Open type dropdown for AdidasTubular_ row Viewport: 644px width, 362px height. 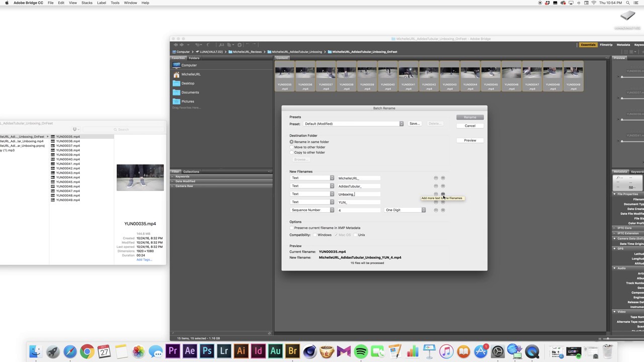tap(312, 186)
